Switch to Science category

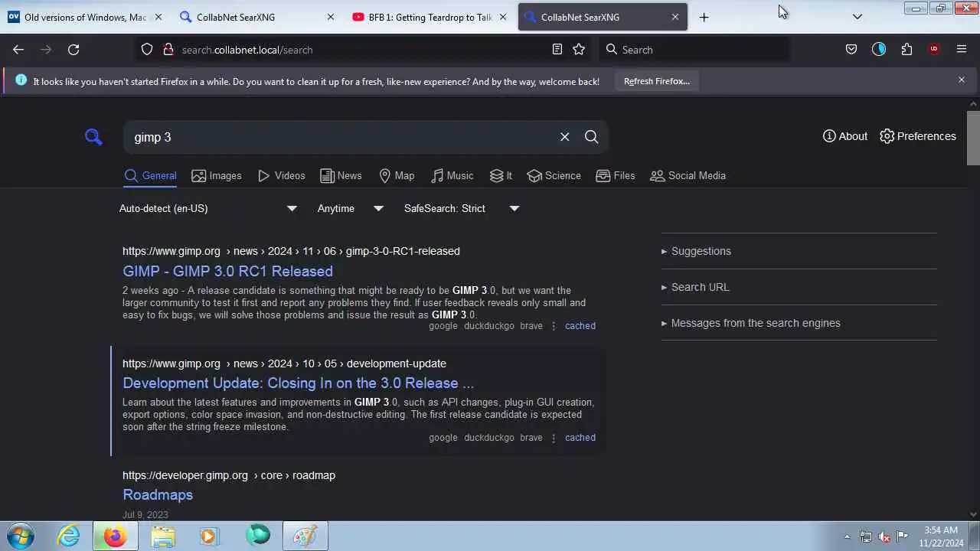554,176
